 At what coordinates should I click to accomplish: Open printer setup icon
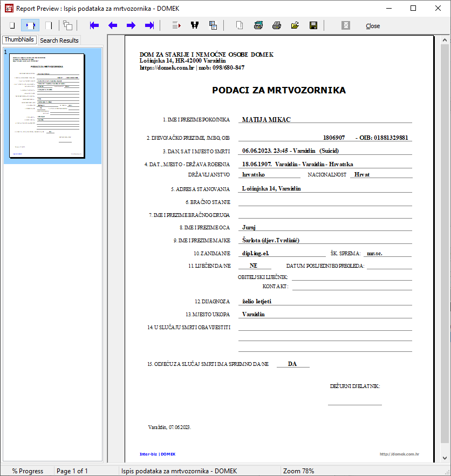click(258, 25)
